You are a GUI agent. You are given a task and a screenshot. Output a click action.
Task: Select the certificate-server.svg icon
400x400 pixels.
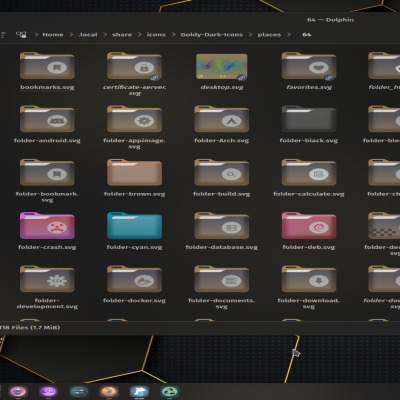pos(134,66)
